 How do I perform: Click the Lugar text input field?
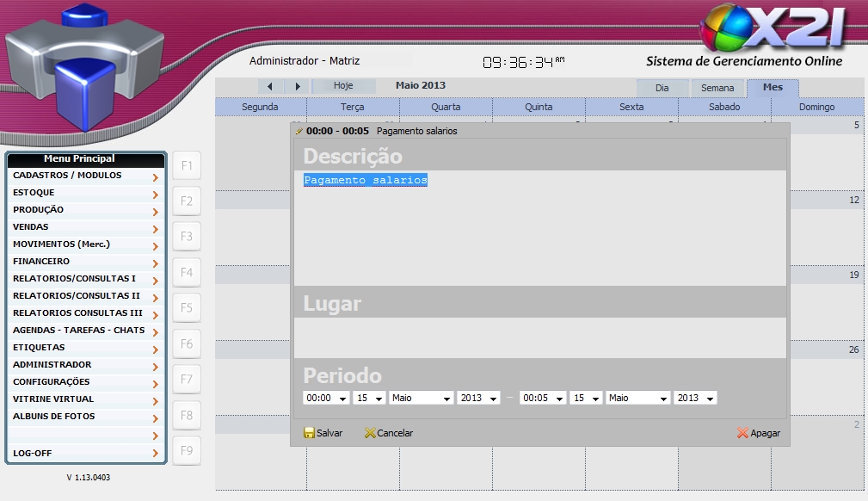[540, 337]
